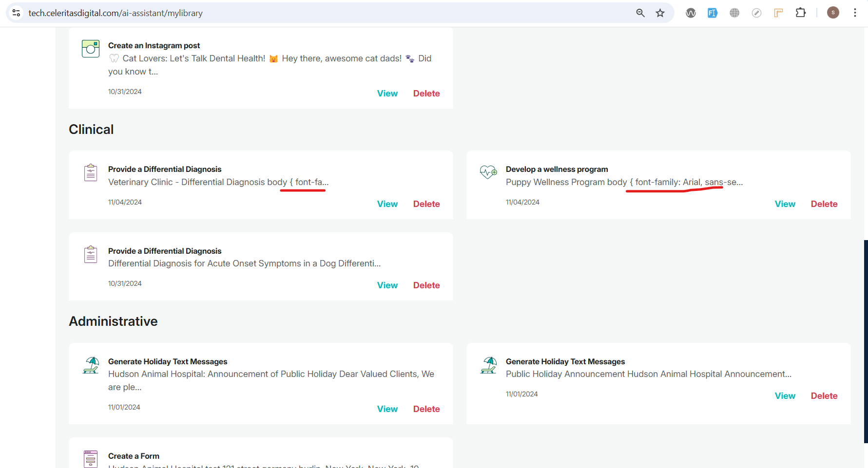Delete the Acute Onset Symptoms diagnosis entry
868x468 pixels.
click(426, 285)
